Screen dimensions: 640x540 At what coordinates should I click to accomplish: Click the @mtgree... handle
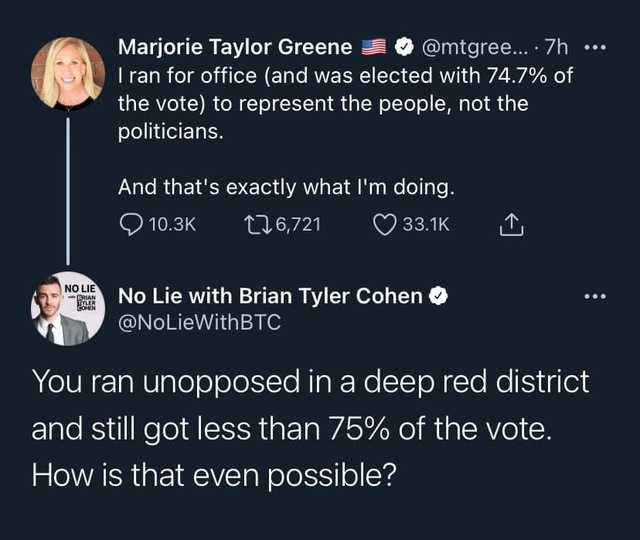tap(475, 47)
